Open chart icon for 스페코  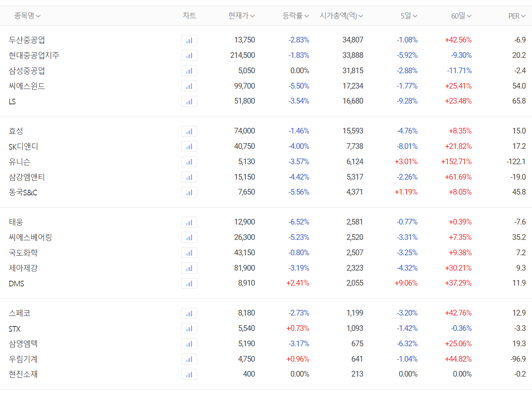coord(189,313)
